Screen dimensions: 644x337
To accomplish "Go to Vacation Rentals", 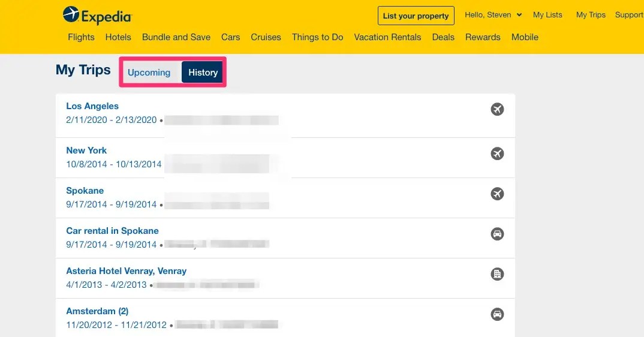I will click(388, 37).
